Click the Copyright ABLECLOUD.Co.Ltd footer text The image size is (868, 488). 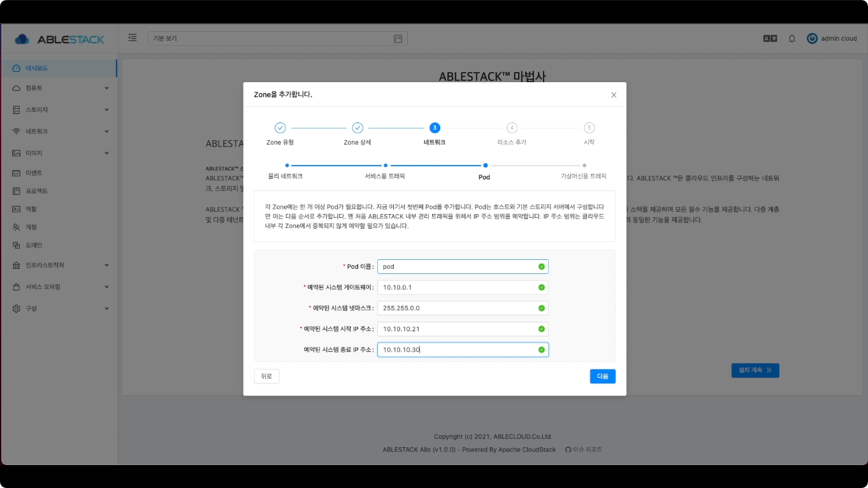[493, 436]
